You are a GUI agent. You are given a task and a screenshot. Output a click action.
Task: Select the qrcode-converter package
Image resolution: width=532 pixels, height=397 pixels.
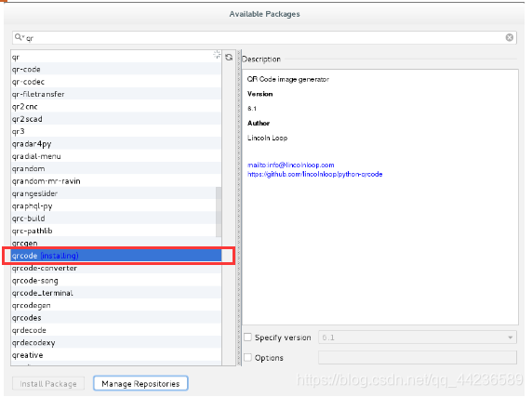pyautogui.click(x=116, y=268)
